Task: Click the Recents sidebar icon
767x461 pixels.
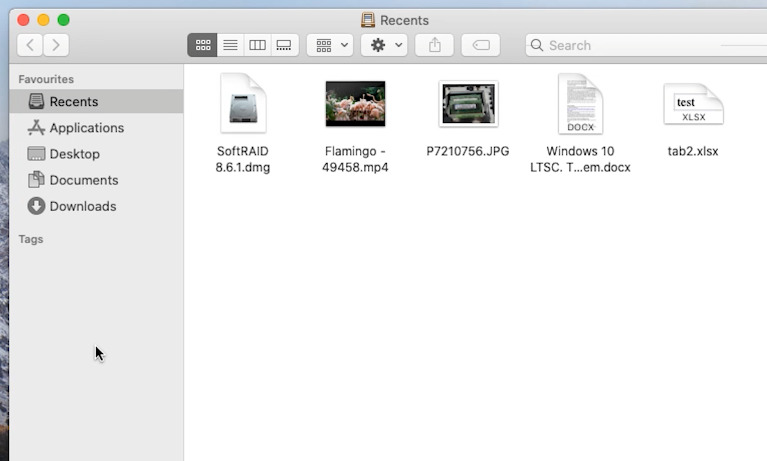Action: pyautogui.click(x=36, y=101)
